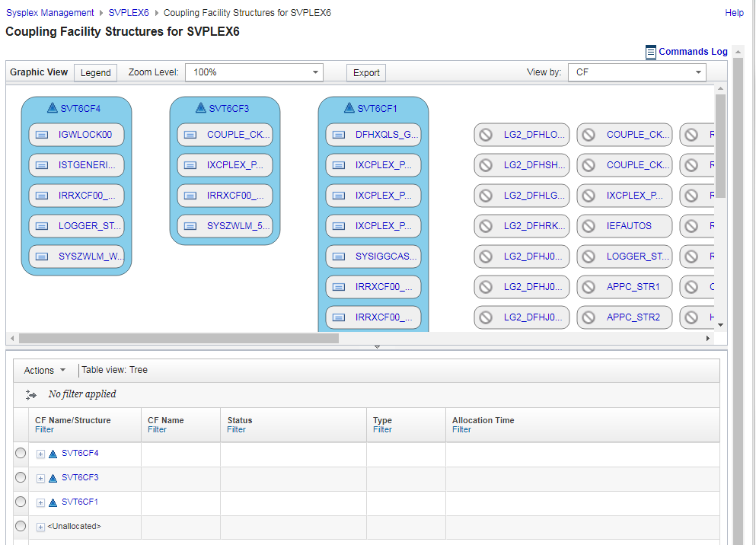Viewport: 756px width, 545px height.
Task: Click the structure icon beside DFHXQLS_G in SVT6CF1
Action: [x=338, y=135]
